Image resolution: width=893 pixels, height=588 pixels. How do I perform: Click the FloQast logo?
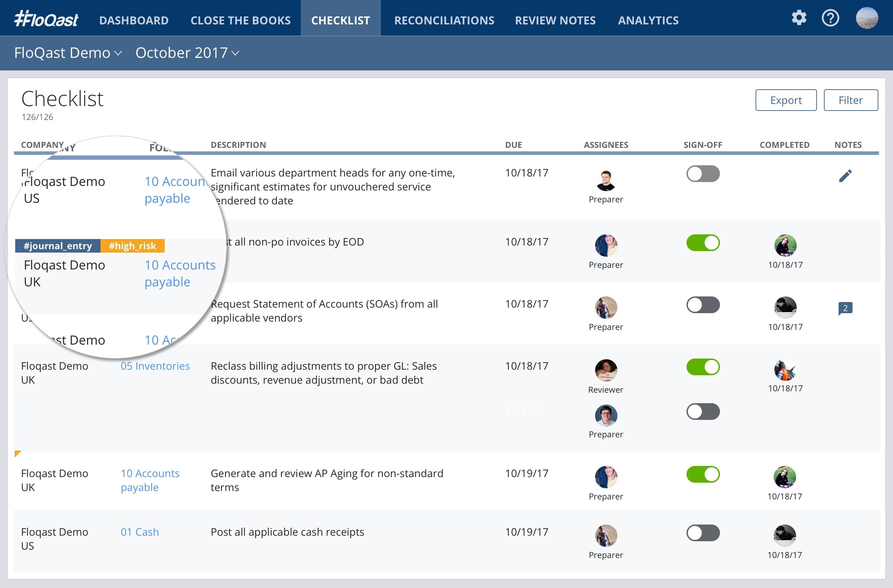(x=46, y=19)
